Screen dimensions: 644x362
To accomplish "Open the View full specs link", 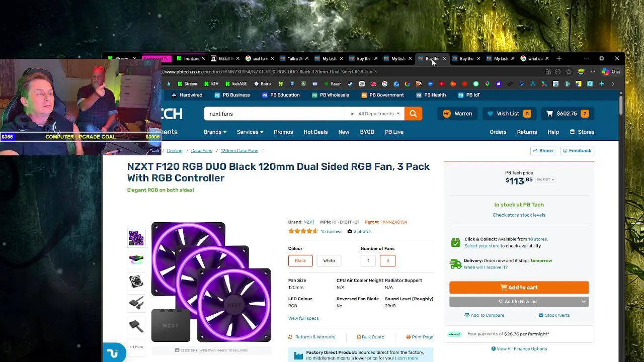I will pyautogui.click(x=303, y=318).
